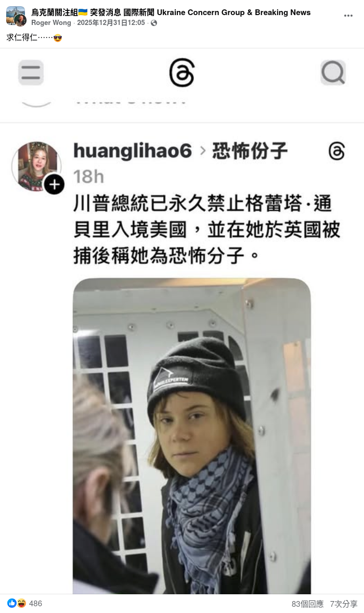Image resolution: width=364 pixels, height=613 pixels.
Task: Open the three-dot post options menu
Action: coord(348,16)
